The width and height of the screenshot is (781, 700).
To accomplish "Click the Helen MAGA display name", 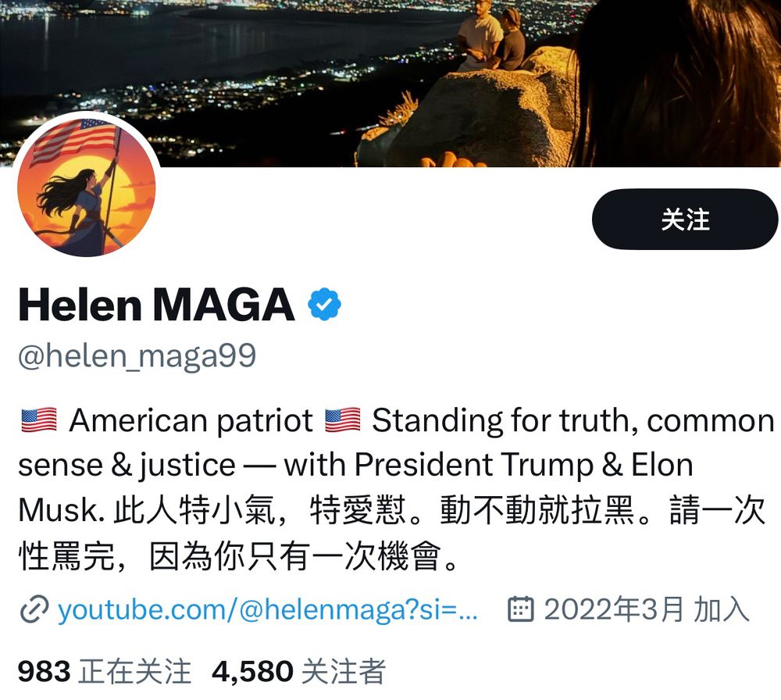I will (156, 305).
